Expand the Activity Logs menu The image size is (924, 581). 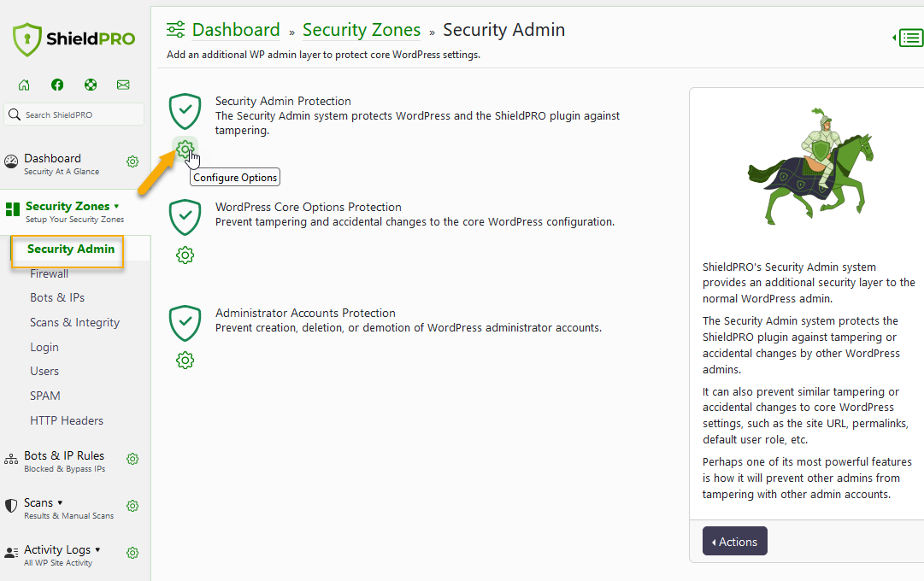click(62, 549)
